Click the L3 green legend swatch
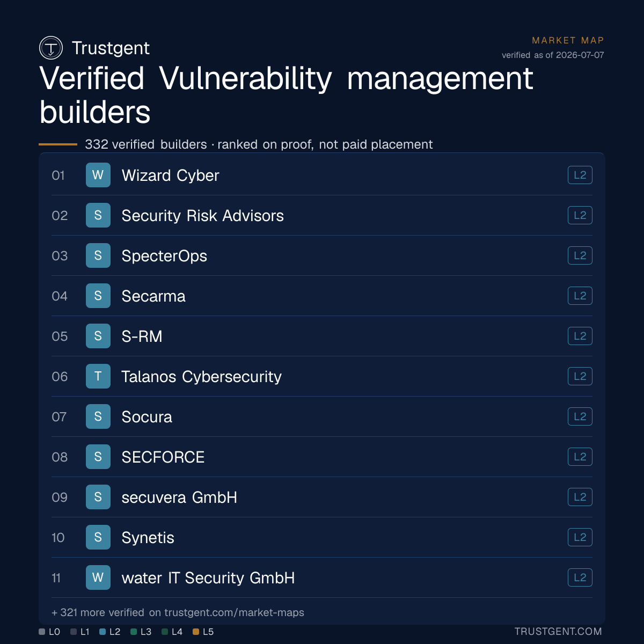Screen dimensions: 644x644 pyautogui.click(x=134, y=632)
